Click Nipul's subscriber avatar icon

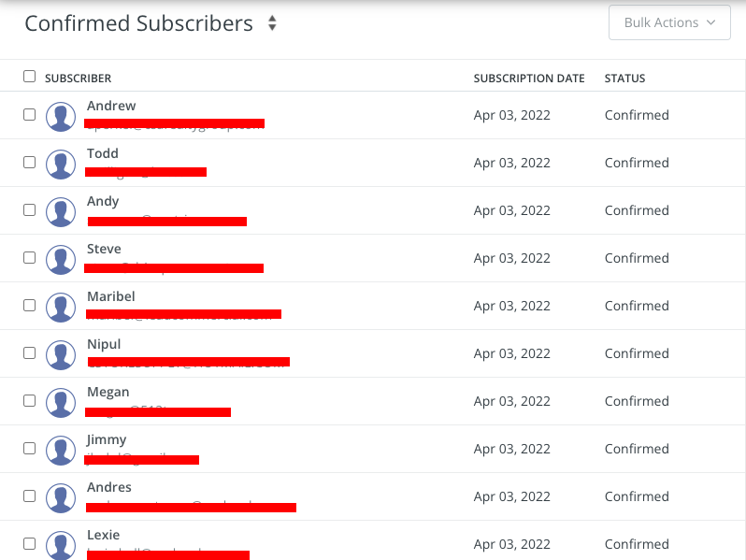pyautogui.click(x=61, y=354)
